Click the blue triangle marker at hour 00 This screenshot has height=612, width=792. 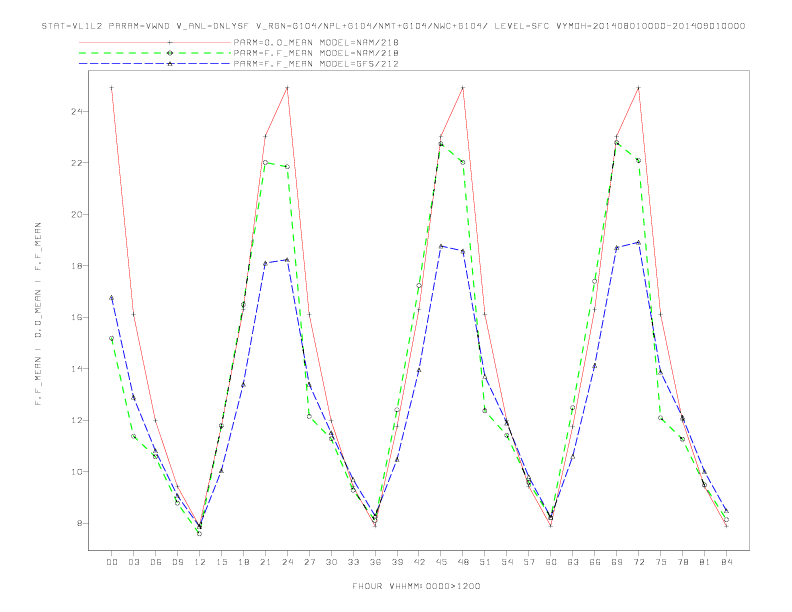click(x=112, y=297)
